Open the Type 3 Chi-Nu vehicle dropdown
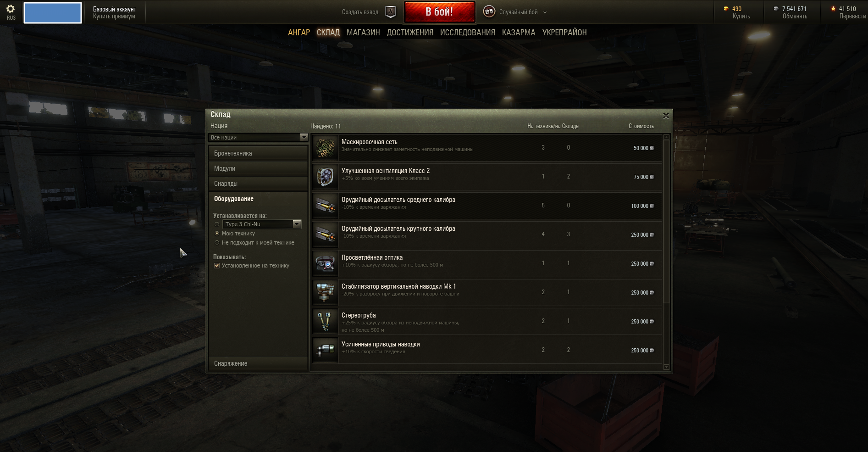Screen dimensions: 868x452 pos(262,224)
